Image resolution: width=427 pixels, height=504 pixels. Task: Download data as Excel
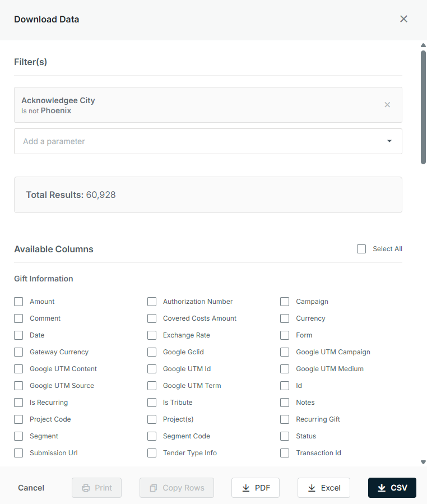[323, 488]
